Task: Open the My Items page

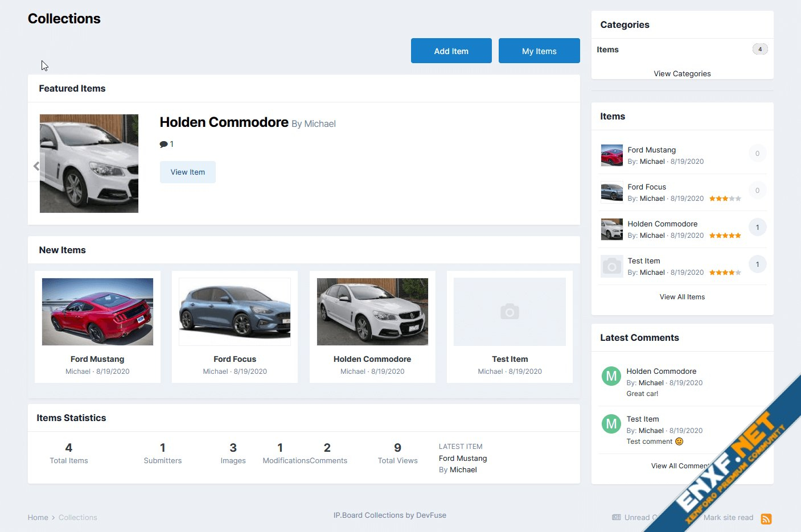Action: pos(539,51)
